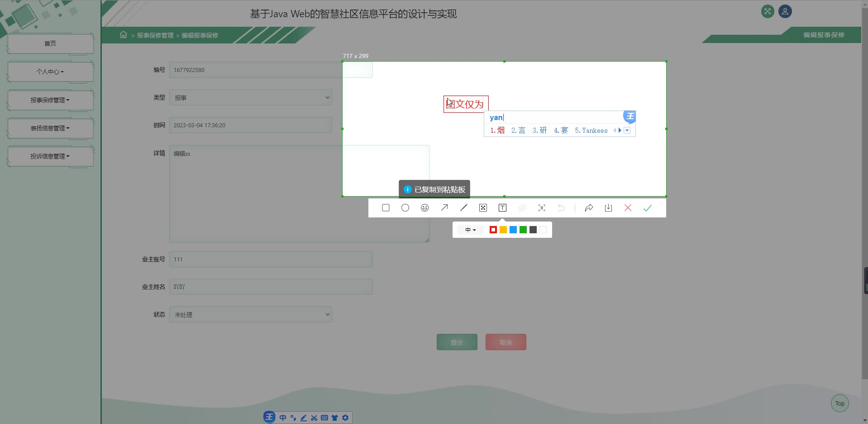Open the user profile avatar icon
This screenshot has height=424, width=868.
pyautogui.click(x=785, y=11)
